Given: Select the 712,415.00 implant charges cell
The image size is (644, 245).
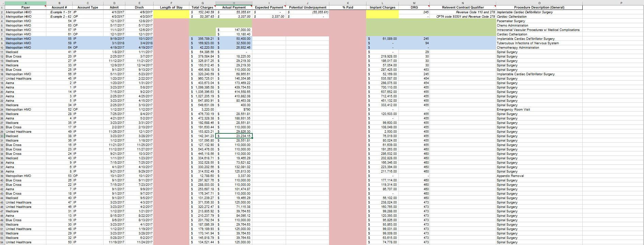Looking at the screenshot, I should (x=382, y=96).
